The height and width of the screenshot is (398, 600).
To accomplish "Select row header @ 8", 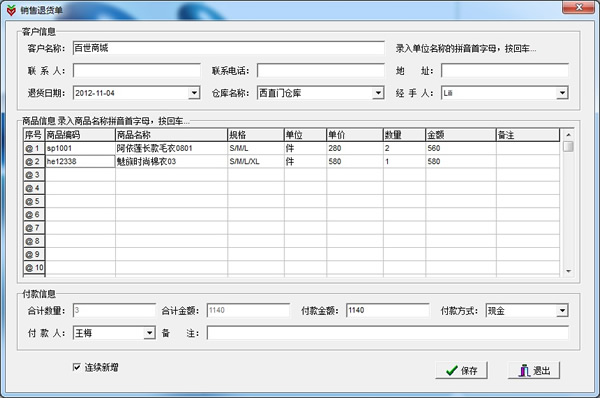I will (34, 241).
